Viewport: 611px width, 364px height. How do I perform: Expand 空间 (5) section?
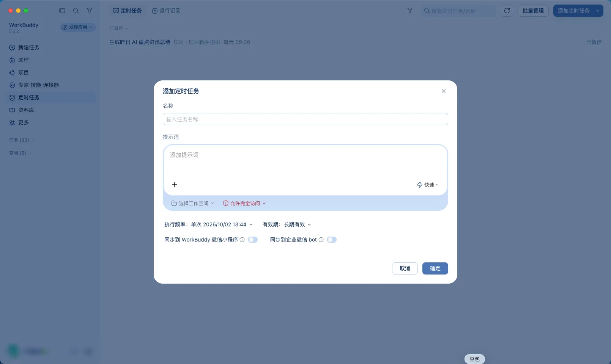point(20,153)
